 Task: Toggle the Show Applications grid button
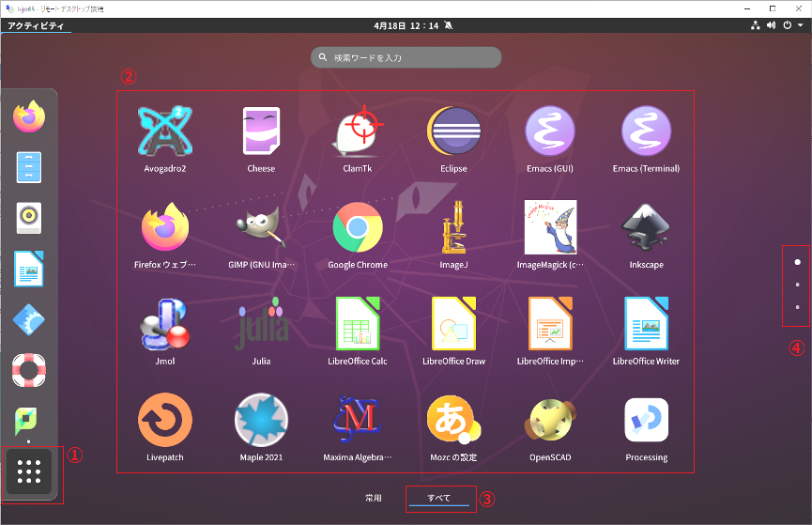pos(29,471)
